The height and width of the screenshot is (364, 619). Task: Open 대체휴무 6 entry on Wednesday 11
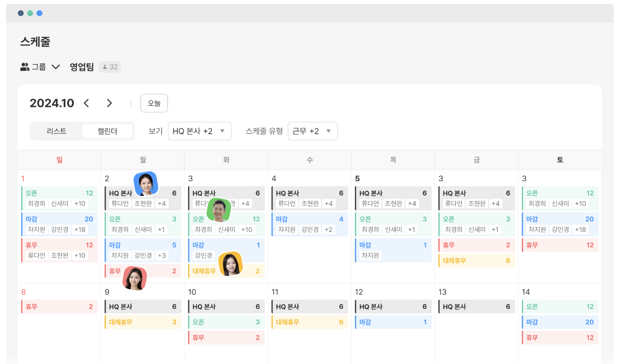coord(309,322)
